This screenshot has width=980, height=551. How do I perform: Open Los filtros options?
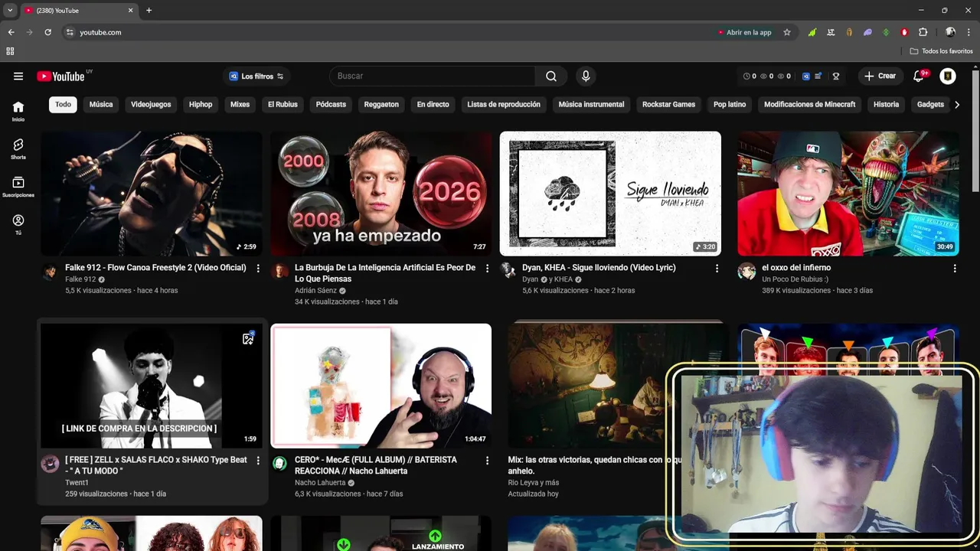pyautogui.click(x=256, y=77)
